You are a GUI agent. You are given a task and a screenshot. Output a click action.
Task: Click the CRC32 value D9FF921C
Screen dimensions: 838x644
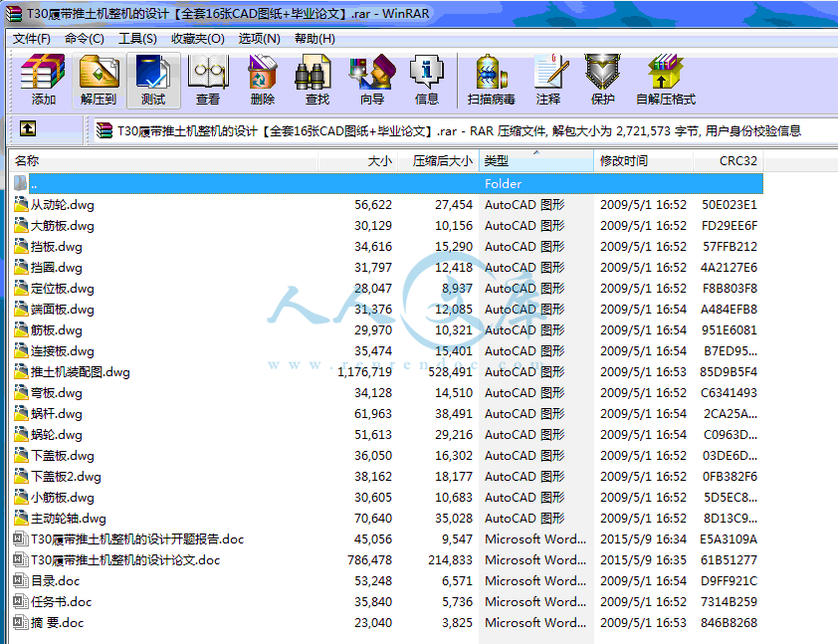pos(729,581)
